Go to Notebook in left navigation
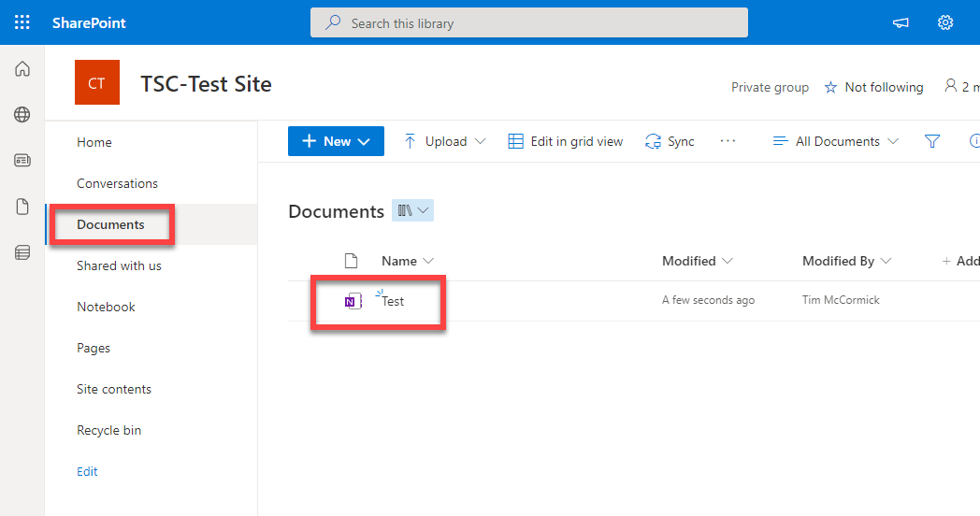Viewport: 980px width, 516px height. click(106, 307)
